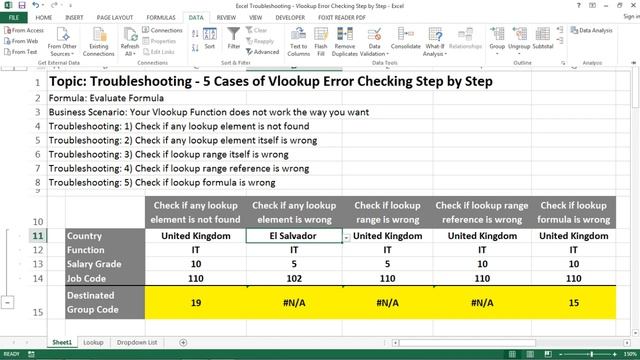Switch to Page Break Preview icon
The image size is (640, 360).
pos(548,354)
